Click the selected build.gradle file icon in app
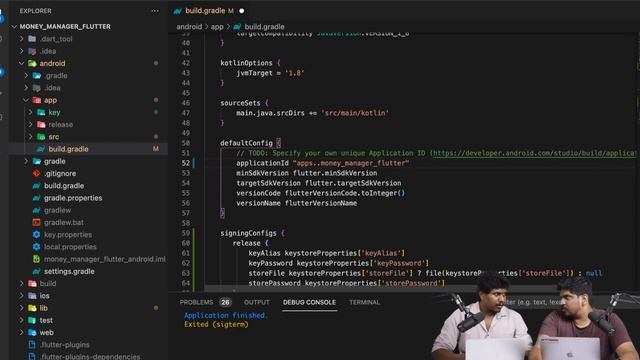The width and height of the screenshot is (640, 360). click(x=41, y=149)
